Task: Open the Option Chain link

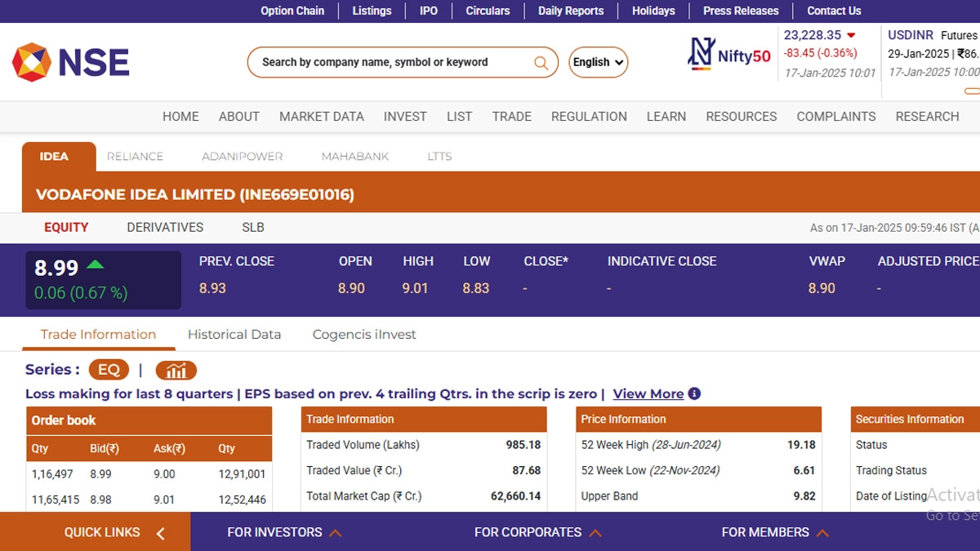Action: click(292, 11)
